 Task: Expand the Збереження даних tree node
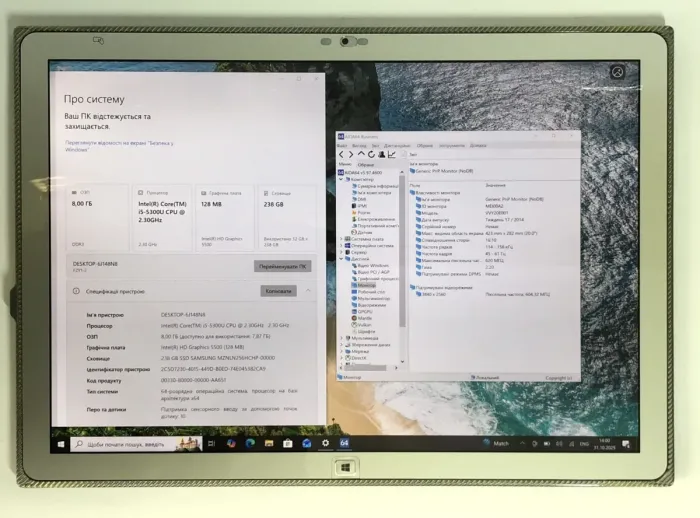coord(342,345)
